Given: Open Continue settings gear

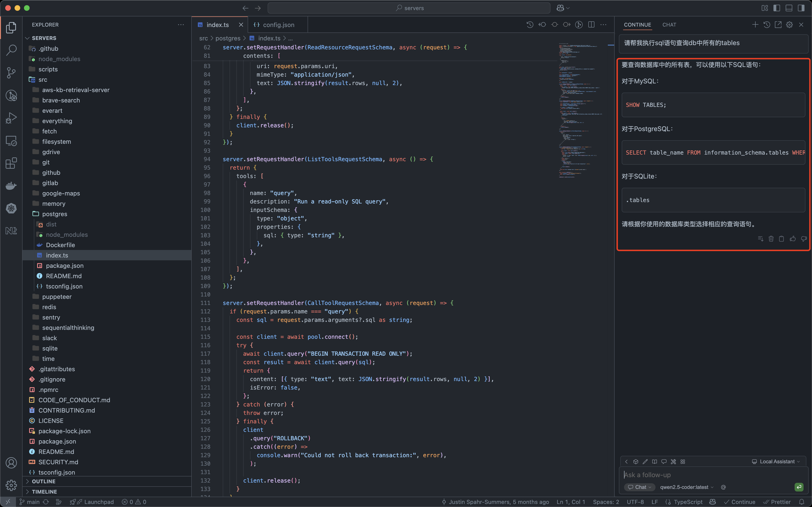Looking at the screenshot, I should 789,24.
